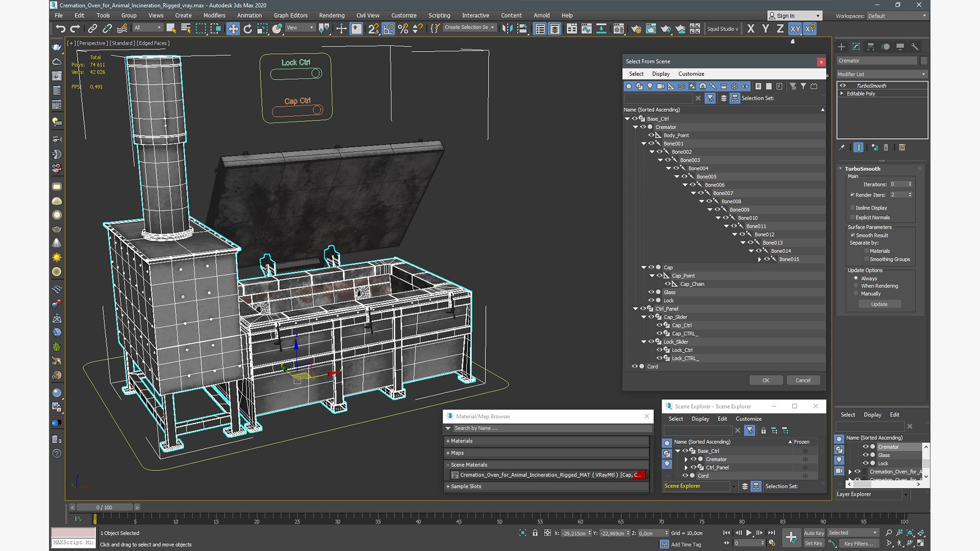
Task: Activate the Select and Rotate tool
Action: pyautogui.click(x=248, y=29)
